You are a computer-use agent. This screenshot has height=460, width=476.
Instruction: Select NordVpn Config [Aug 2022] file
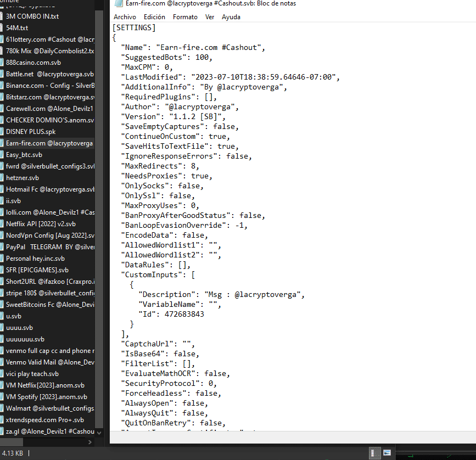47,235
